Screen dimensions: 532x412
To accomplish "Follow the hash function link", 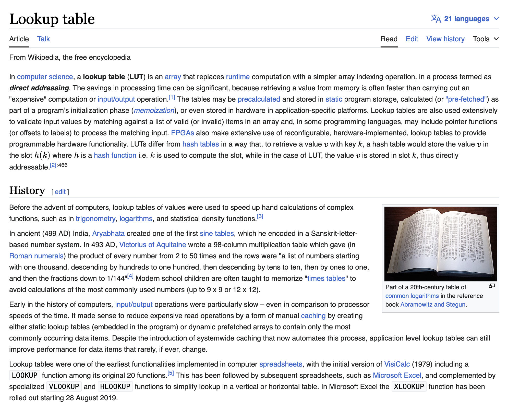I will (x=115, y=155).
